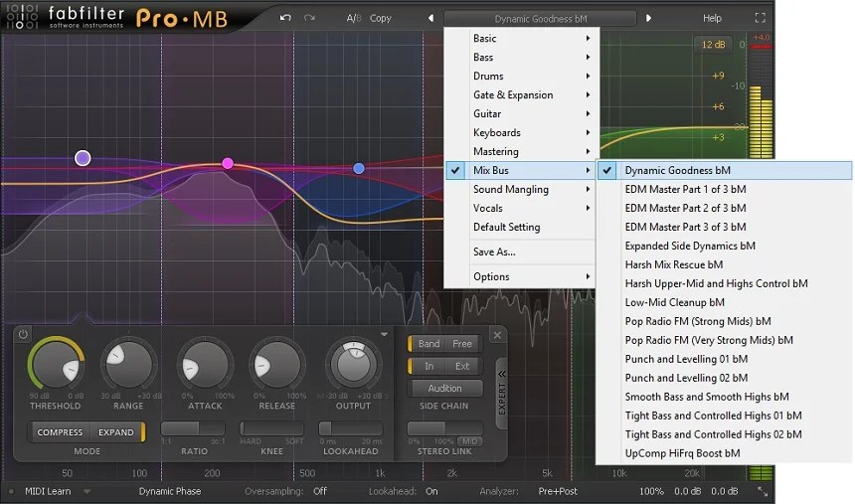
Task: Select Ext side chain source
Action: pos(462,366)
